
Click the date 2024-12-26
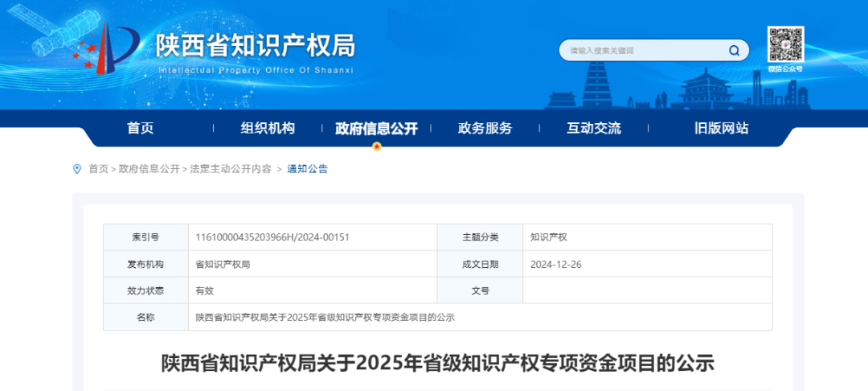point(556,265)
